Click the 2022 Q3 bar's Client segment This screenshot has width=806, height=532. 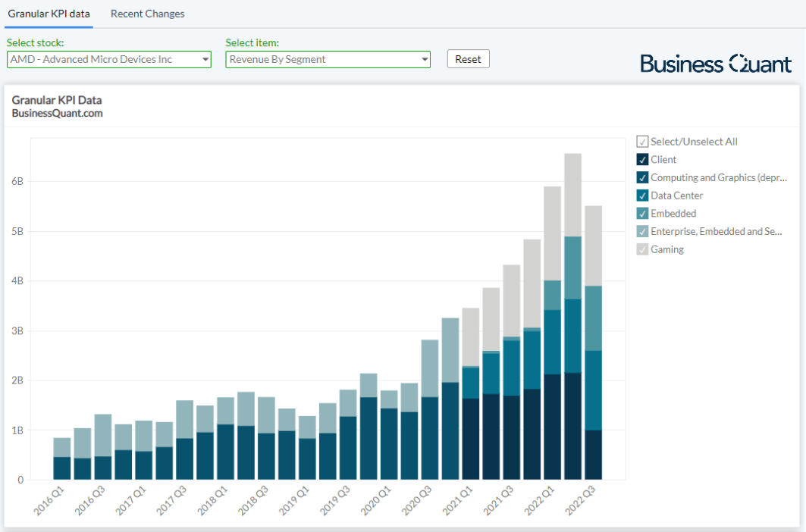593,455
